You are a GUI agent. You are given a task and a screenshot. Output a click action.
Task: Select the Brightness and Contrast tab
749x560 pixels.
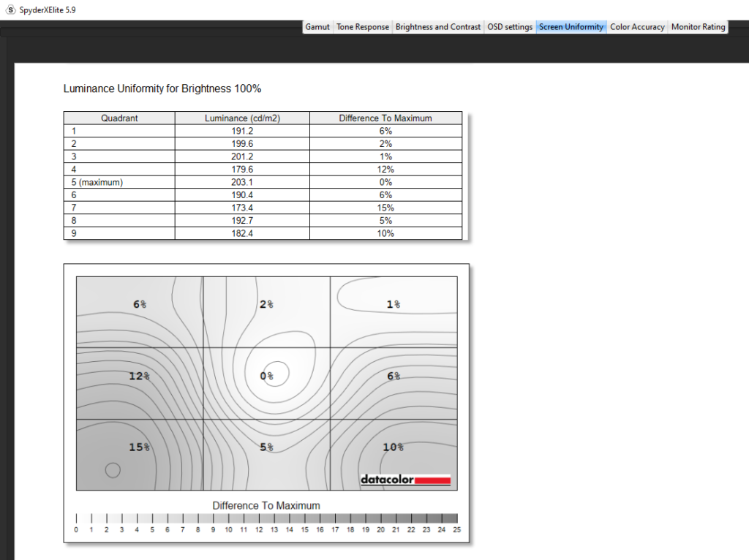(x=438, y=27)
